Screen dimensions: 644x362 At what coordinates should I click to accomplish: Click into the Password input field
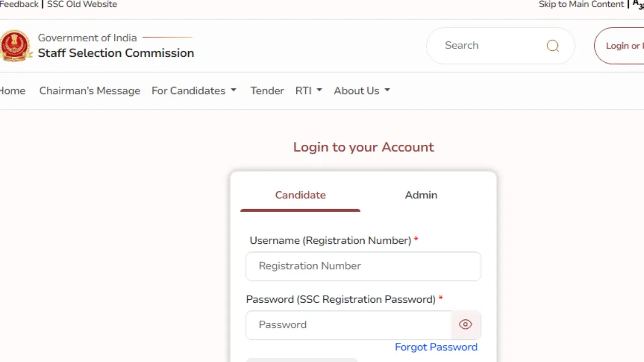[348, 325]
